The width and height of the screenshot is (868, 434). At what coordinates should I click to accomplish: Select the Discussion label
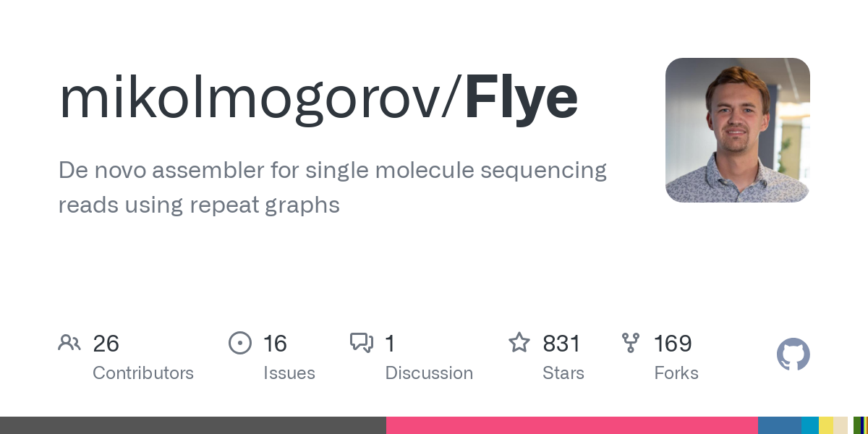pos(429,373)
